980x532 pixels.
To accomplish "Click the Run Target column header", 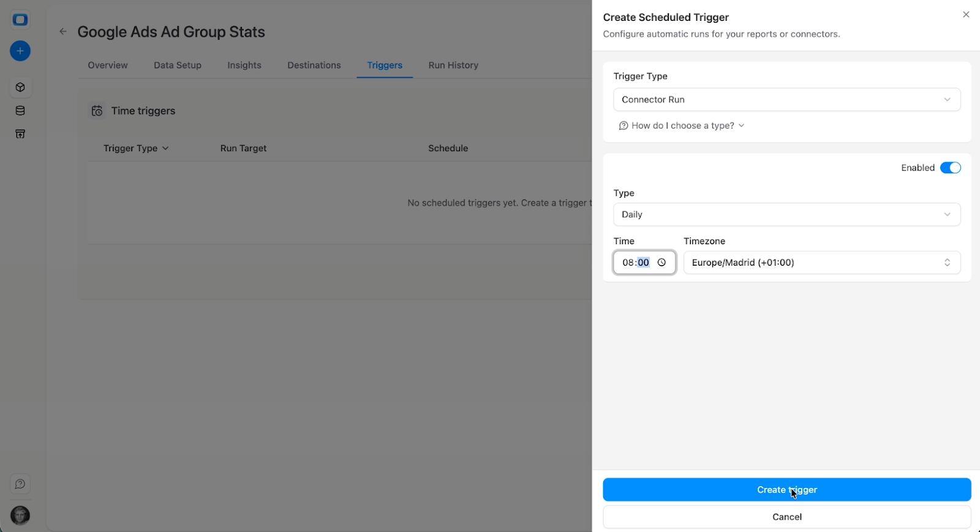I will pos(243,148).
